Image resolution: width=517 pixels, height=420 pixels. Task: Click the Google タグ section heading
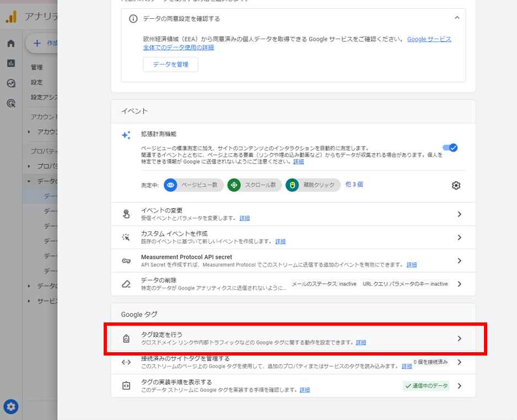139,315
